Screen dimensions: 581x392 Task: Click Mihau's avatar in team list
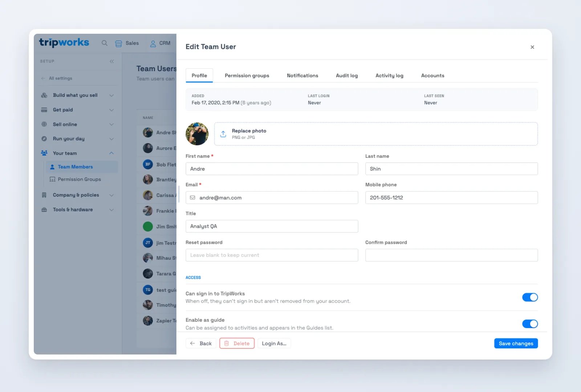click(148, 258)
